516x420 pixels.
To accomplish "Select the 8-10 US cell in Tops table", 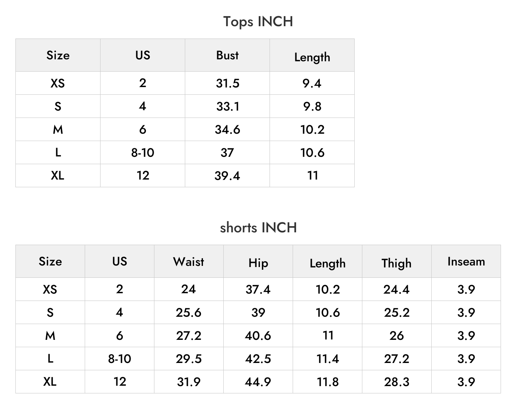I will coord(142,153).
